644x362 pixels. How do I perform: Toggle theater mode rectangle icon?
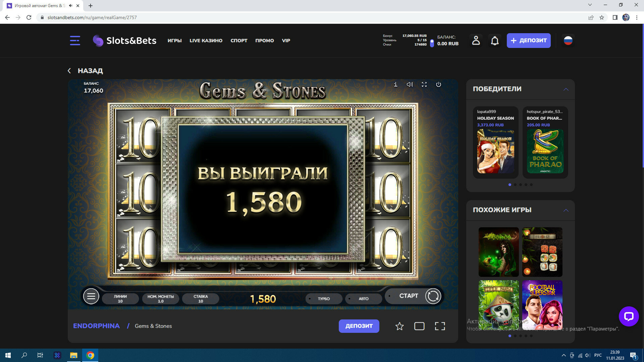pos(419,326)
